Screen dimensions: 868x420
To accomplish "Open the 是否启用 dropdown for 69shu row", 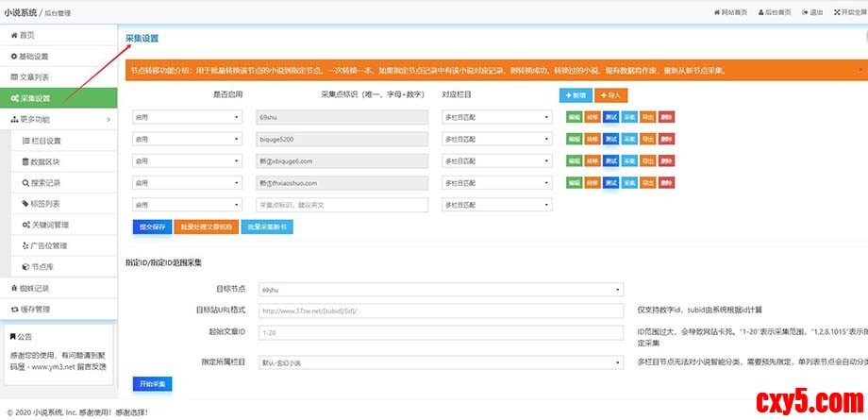I will pos(188,117).
